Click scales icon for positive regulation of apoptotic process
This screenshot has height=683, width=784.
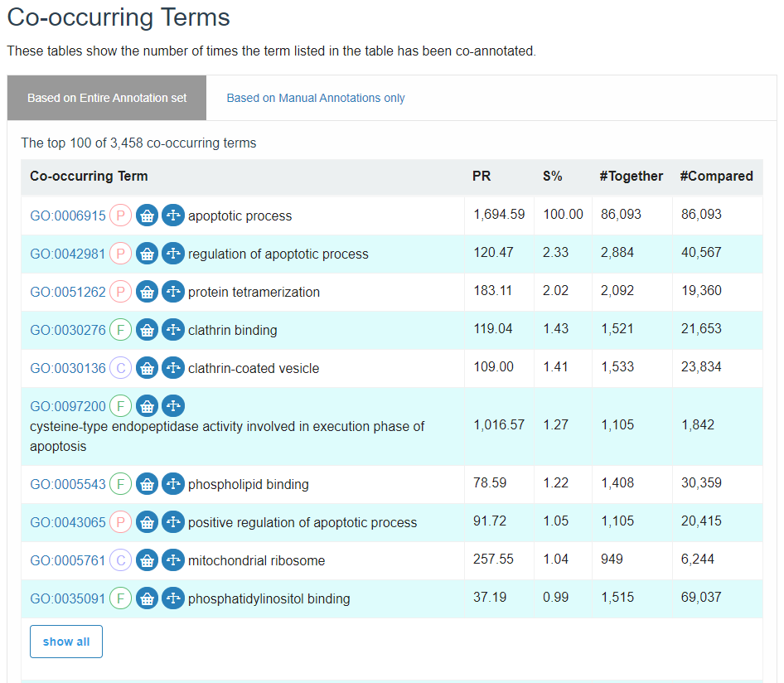[173, 522]
